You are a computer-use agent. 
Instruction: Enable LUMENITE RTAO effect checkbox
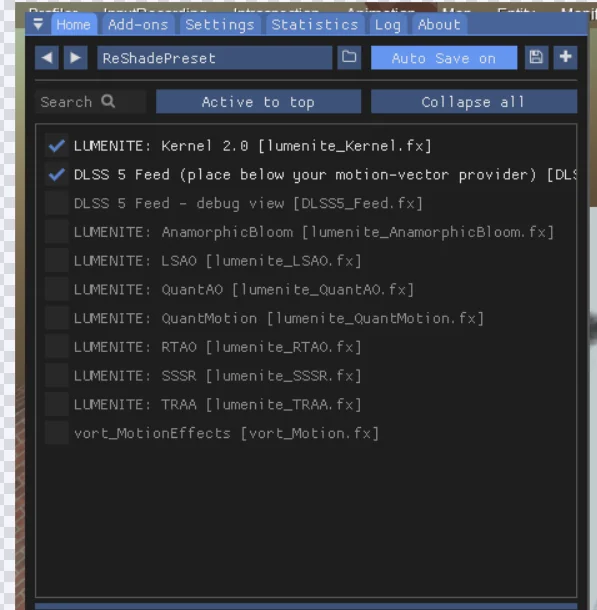coord(57,347)
